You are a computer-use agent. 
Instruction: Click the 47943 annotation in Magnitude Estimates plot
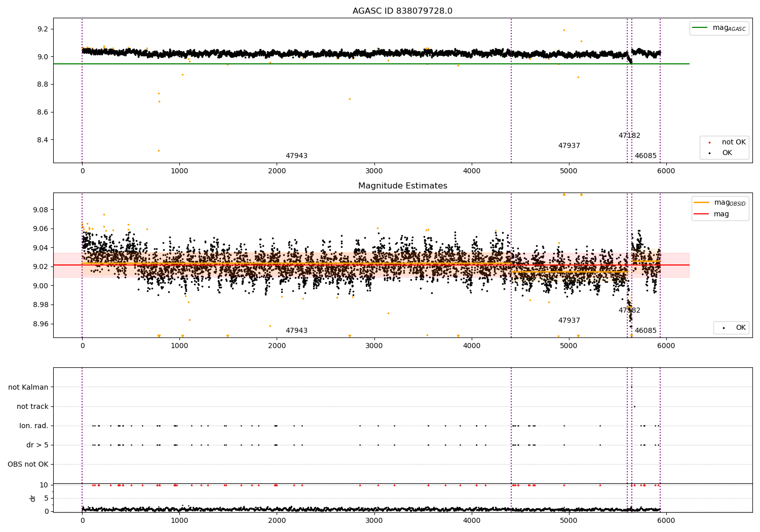pyautogui.click(x=296, y=331)
